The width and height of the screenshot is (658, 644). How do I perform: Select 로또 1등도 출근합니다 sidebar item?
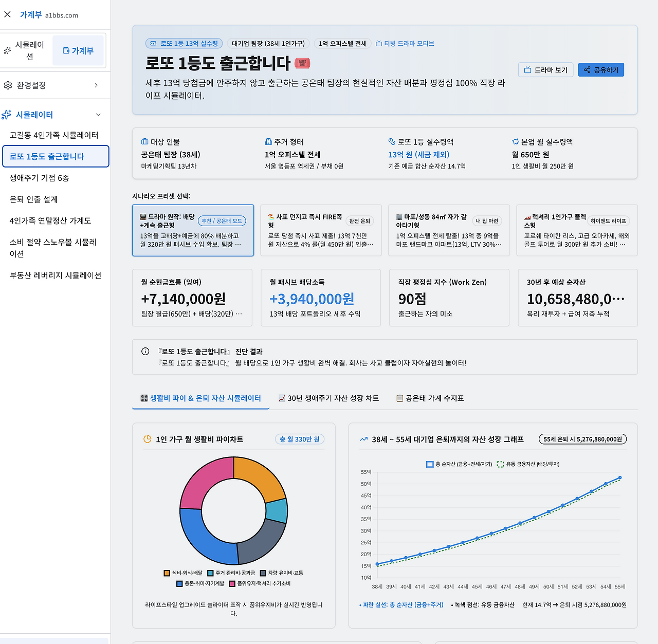[x=56, y=156]
